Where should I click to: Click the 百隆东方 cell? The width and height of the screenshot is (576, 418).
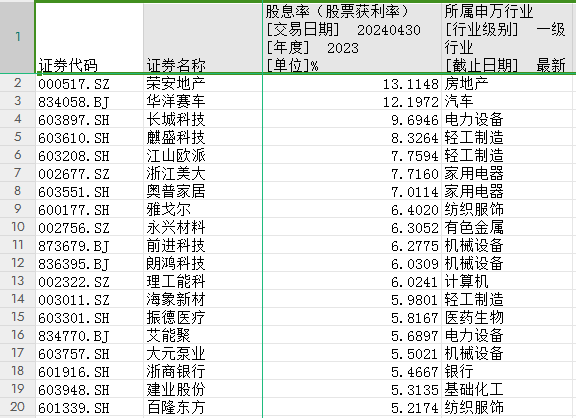pyautogui.click(x=203, y=407)
